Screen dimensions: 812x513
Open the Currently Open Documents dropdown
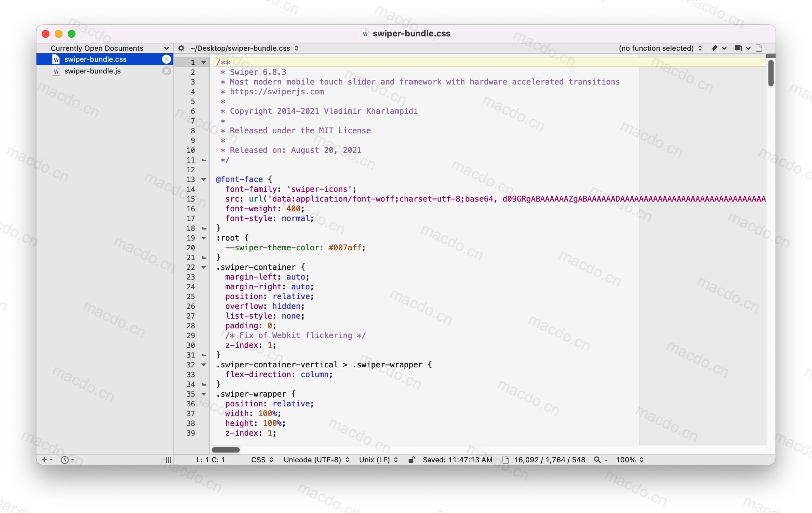coord(105,48)
